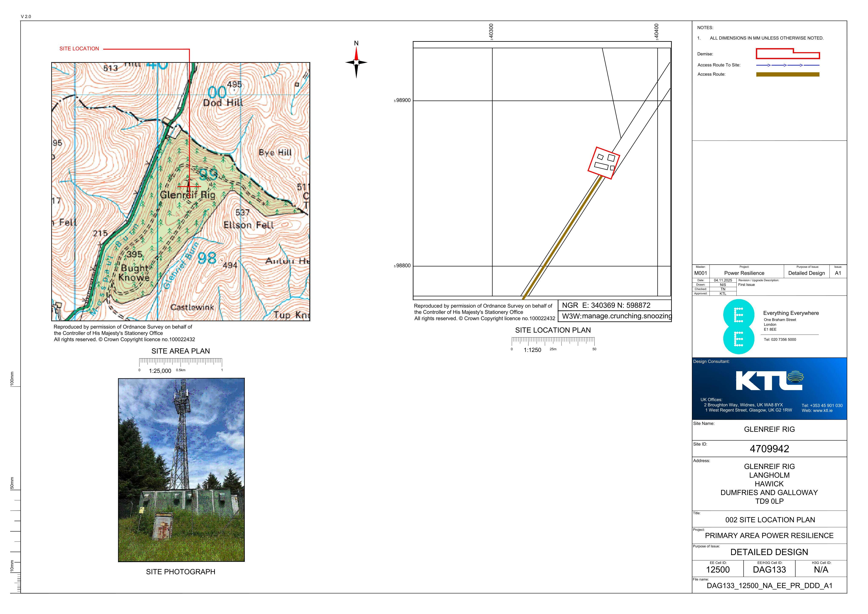Screen dimensions: 868x614
Task: Click the KTL design consultant logo
Action: 770,381
